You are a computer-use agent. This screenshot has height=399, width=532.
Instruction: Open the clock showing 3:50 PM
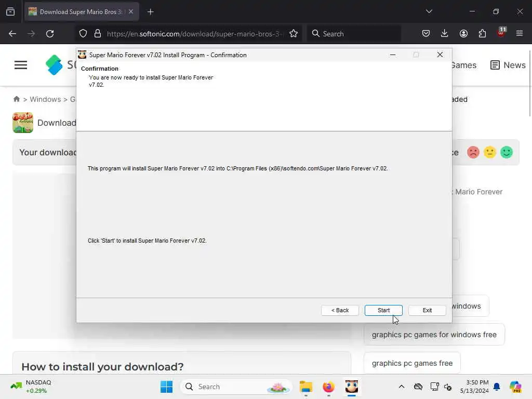[x=474, y=387]
